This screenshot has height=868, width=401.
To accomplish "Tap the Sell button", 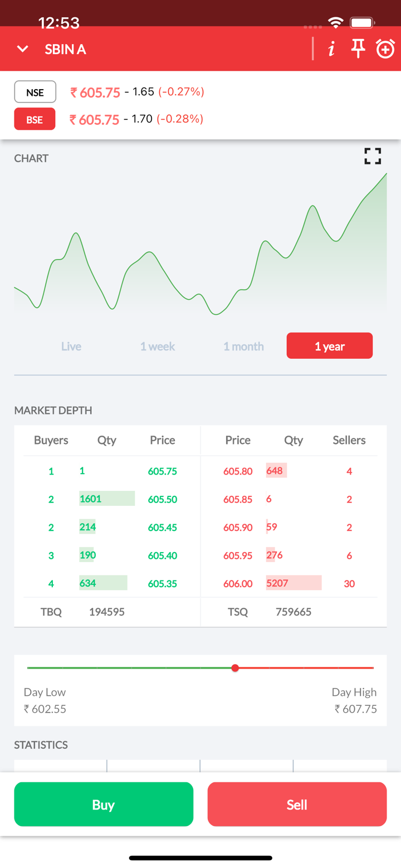I will [297, 804].
